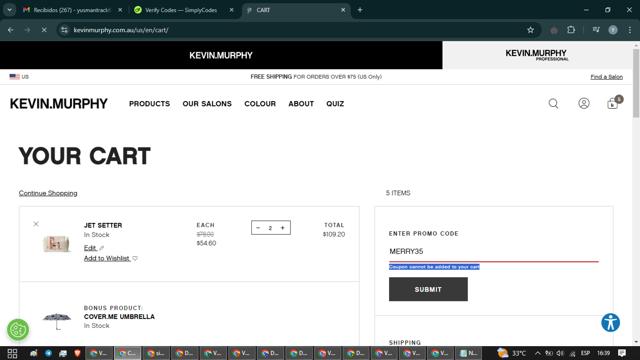
Task: Open the shopping bag cart icon
Action: [613, 104]
